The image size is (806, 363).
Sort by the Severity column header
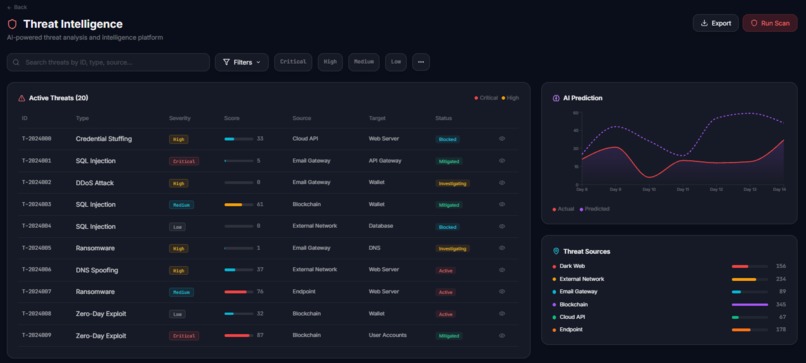(180, 118)
